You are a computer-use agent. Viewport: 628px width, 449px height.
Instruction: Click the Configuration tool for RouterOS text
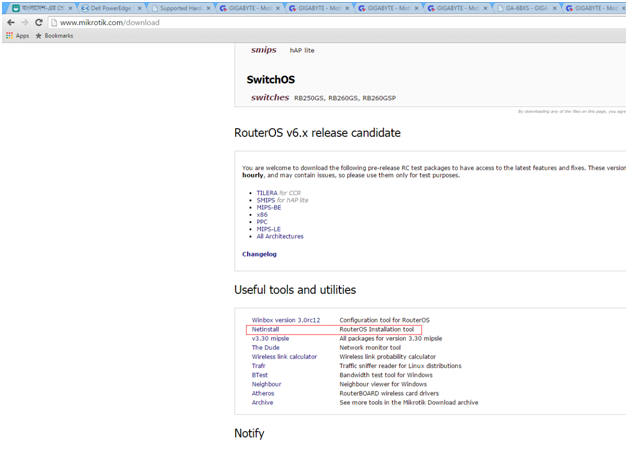click(x=384, y=320)
